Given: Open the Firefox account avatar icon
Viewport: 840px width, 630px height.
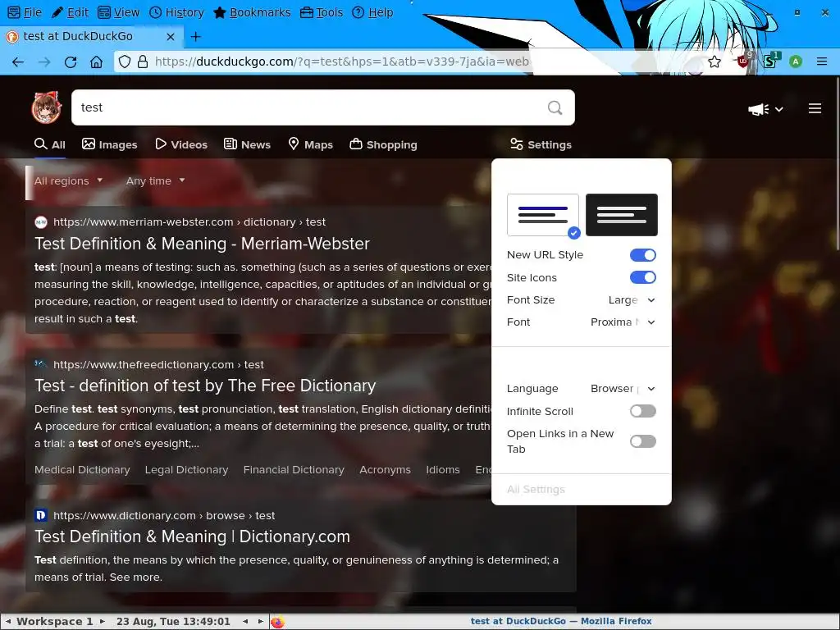Looking at the screenshot, I should 796,62.
